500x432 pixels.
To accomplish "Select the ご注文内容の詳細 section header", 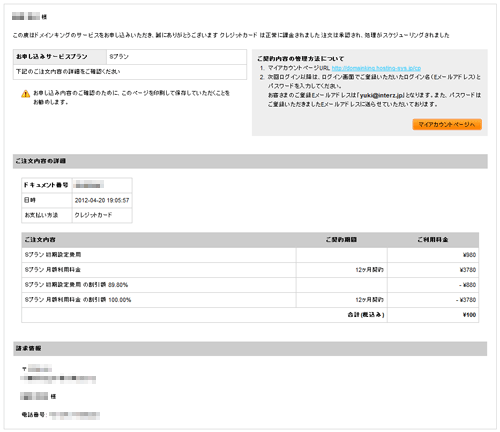I will [x=250, y=161].
